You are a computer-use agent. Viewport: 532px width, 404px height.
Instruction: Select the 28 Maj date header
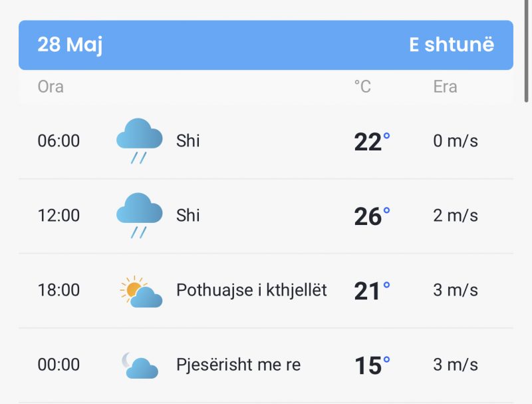click(70, 45)
